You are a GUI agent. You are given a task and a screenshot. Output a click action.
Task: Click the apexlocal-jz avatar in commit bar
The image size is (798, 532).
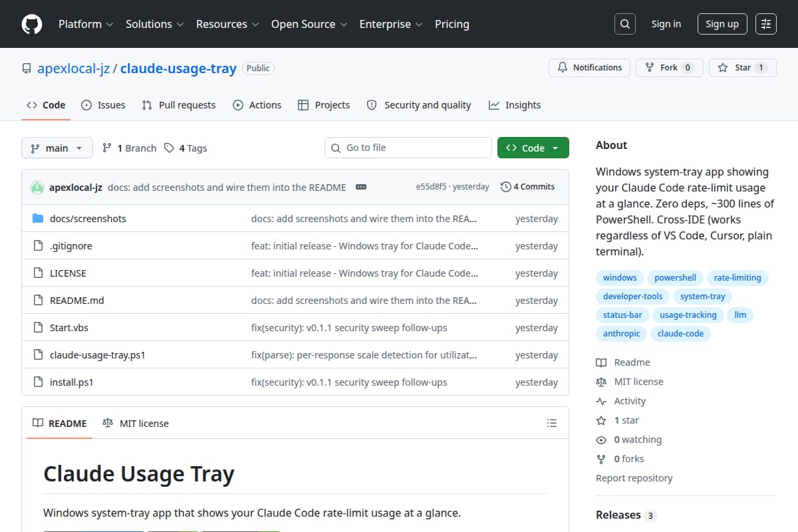click(37, 187)
